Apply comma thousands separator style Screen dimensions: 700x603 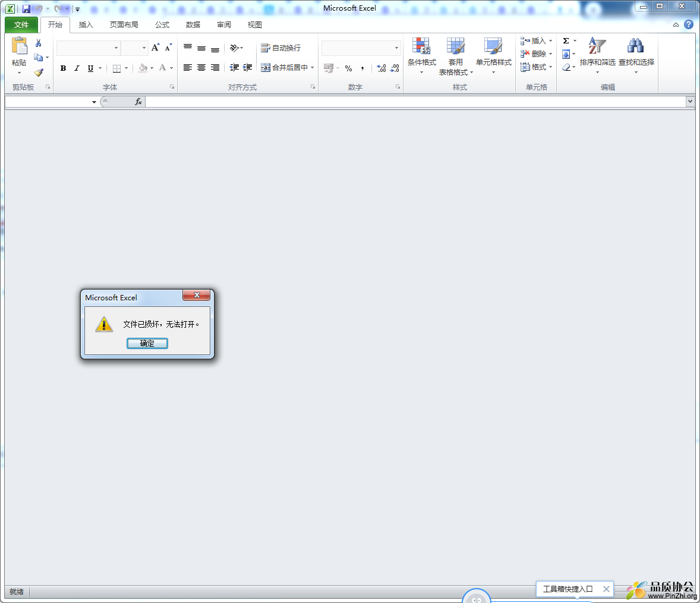tap(362, 68)
